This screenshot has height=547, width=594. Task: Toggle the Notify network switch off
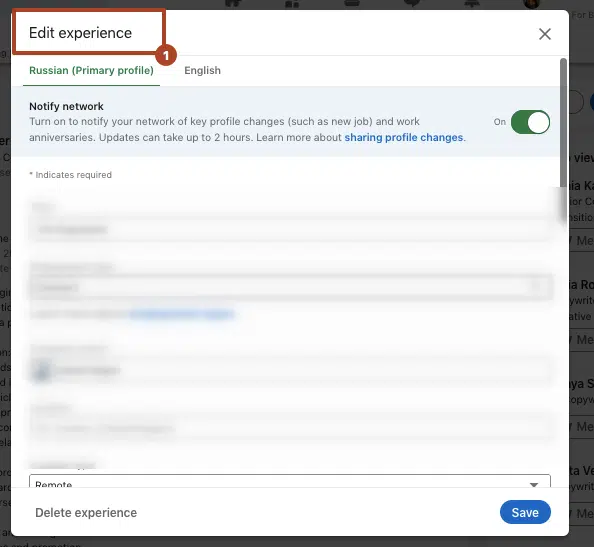click(530, 122)
